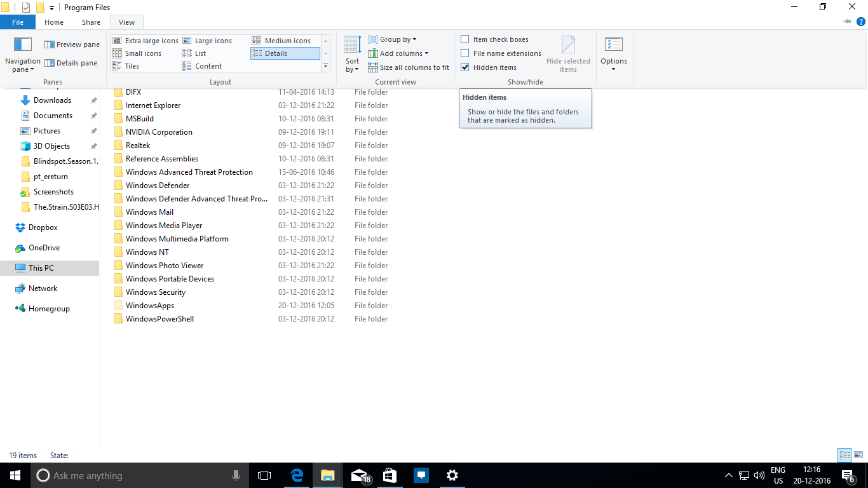Screen dimensions: 868x488
Task: Open the Group by dropdown
Action: tap(392, 39)
